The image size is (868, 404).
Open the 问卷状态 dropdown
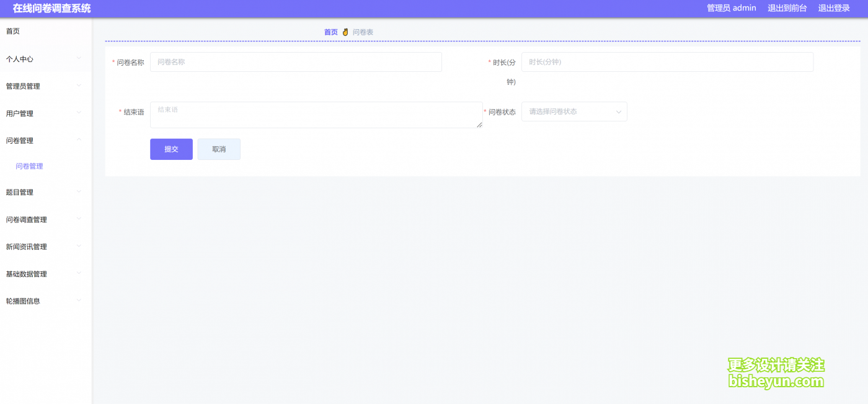click(x=573, y=112)
